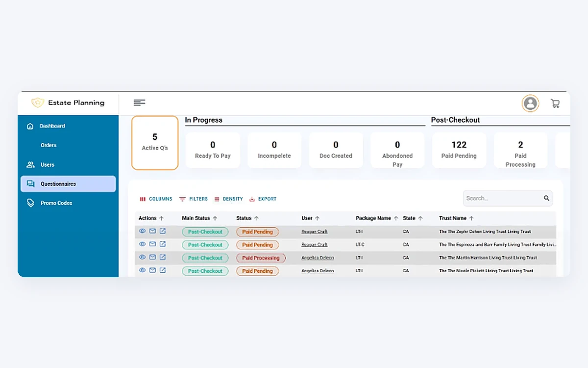The width and height of the screenshot is (588, 368).
Task: Select the Incomplete count card
Action: coord(274,150)
